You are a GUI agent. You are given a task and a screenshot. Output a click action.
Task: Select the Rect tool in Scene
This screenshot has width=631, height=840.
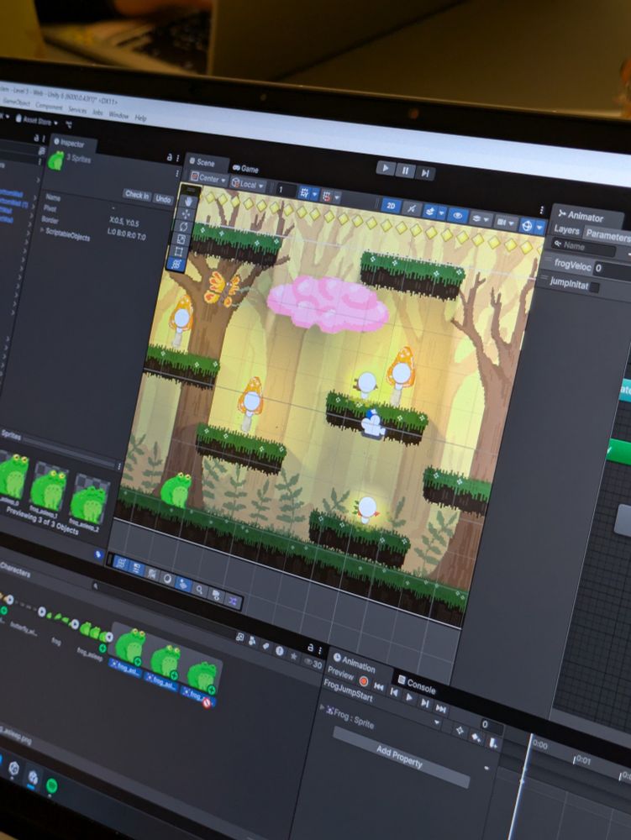[x=179, y=252]
